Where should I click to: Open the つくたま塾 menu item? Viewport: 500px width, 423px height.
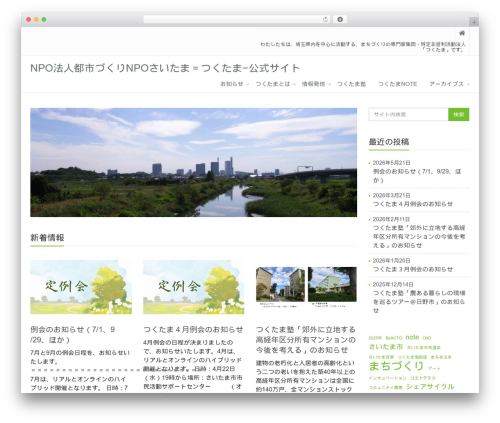pos(352,84)
